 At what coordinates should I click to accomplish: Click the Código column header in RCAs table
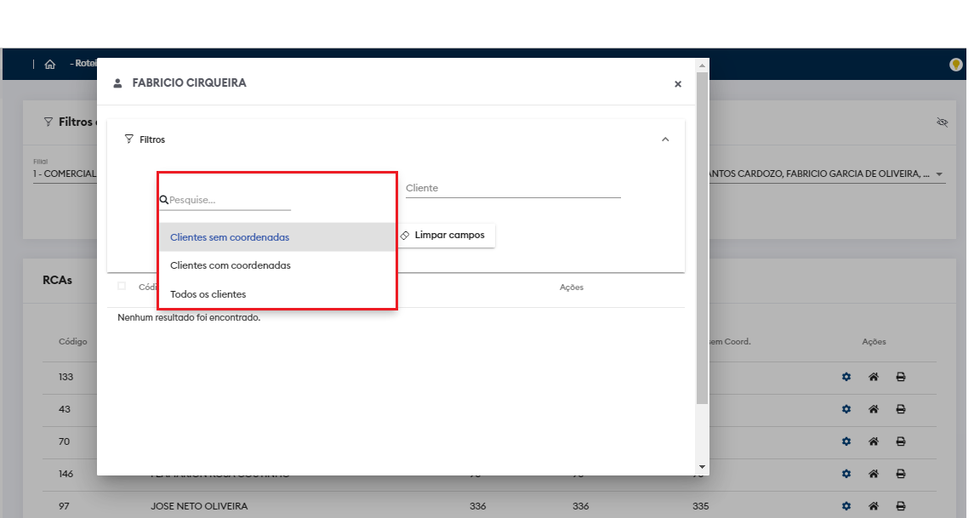[73, 342]
